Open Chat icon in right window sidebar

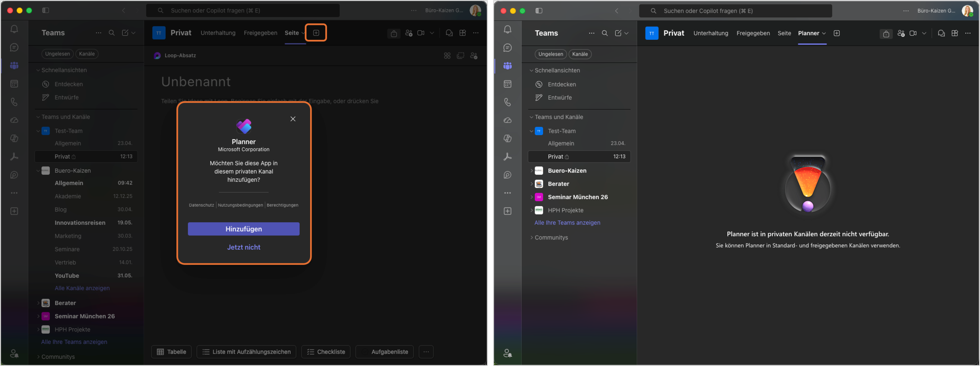(508, 47)
